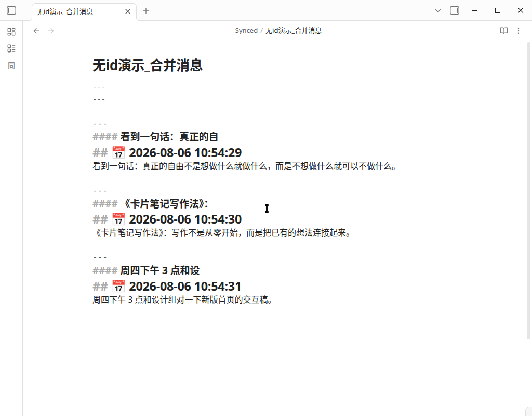The width and height of the screenshot is (532, 416).
Task: Click the heading 周四下午 3 点和设
Action: (x=160, y=270)
